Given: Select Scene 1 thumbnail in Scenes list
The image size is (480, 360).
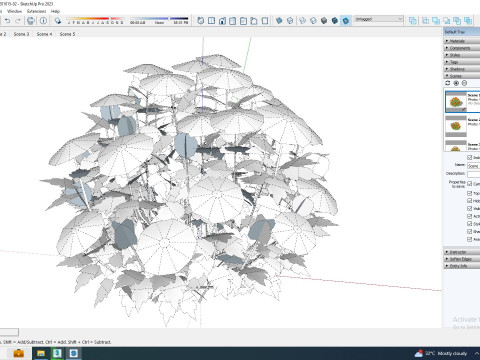Looking at the screenshot, I should pos(456,101).
